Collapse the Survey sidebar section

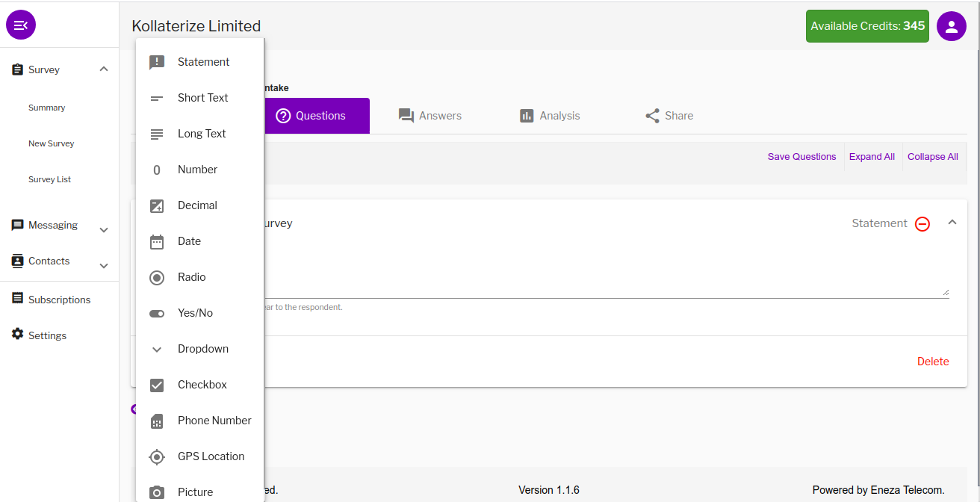coord(104,69)
